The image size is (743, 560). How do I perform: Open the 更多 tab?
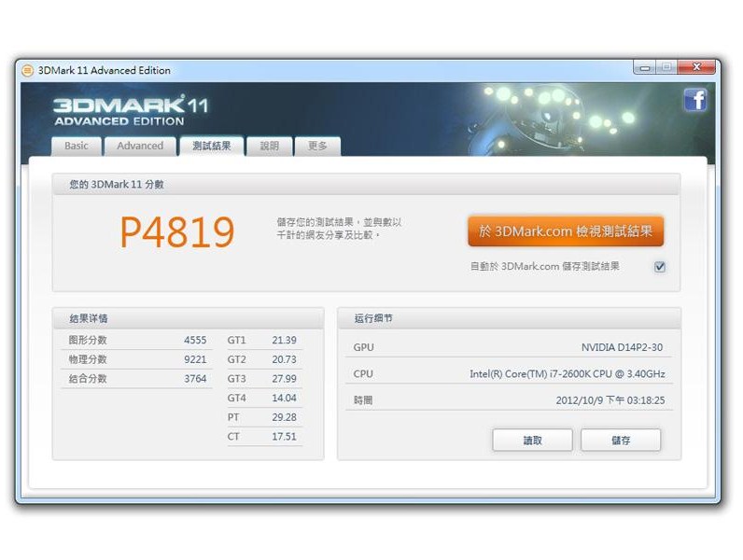pyautogui.click(x=317, y=147)
